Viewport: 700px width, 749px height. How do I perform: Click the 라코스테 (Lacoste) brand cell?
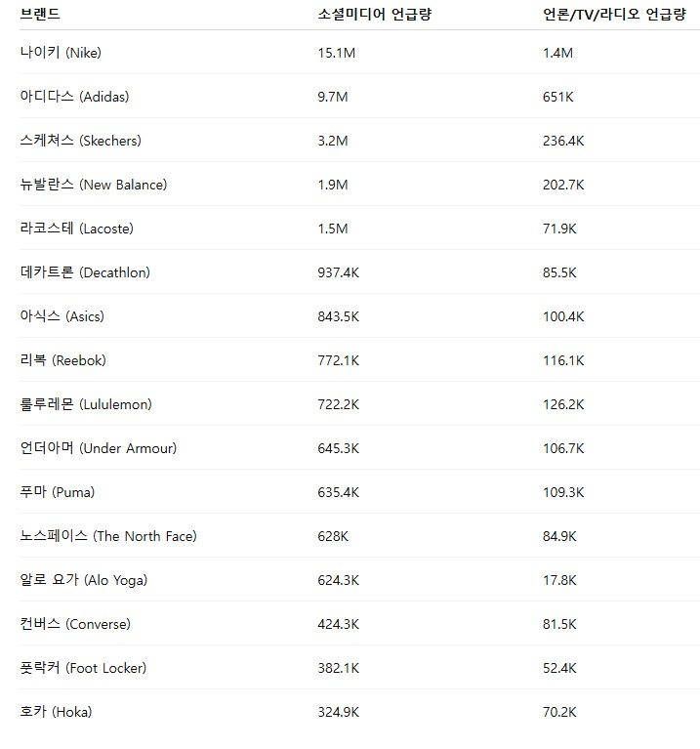(76, 228)
